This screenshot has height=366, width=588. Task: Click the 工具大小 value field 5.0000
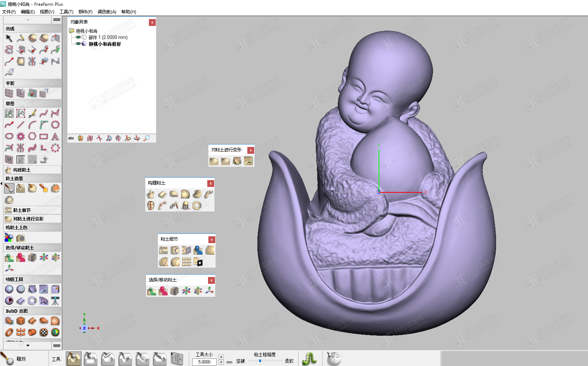[204, 362]
